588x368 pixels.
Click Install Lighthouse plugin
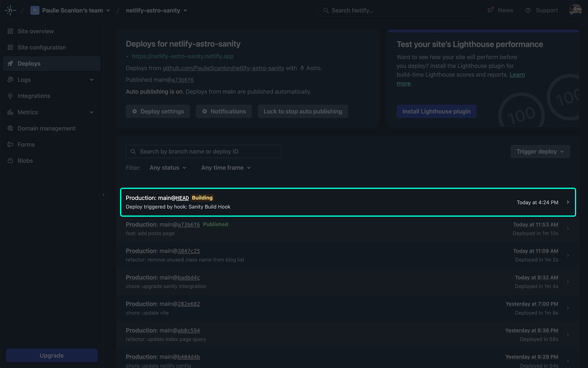click(x=437, y=111)
